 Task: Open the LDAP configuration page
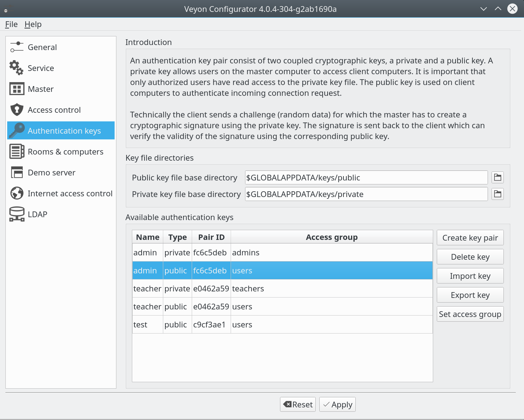[x=61, y=214]
